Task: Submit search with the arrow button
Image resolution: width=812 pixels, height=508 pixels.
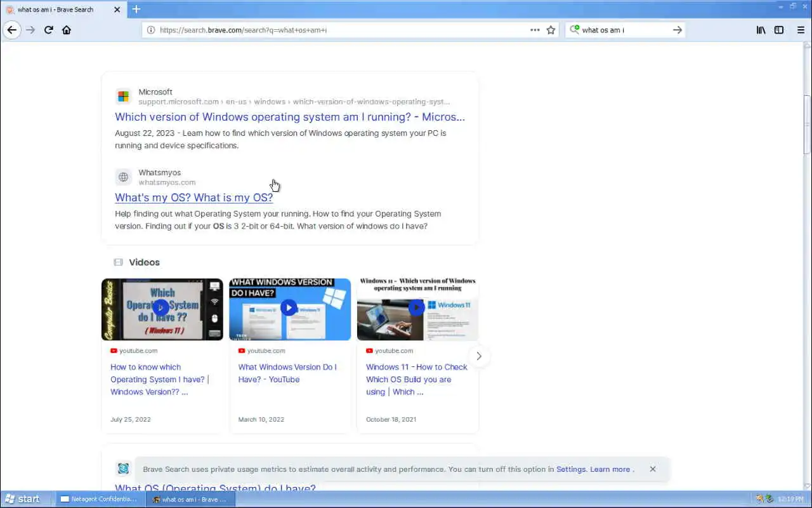Action: click(677, 30)
